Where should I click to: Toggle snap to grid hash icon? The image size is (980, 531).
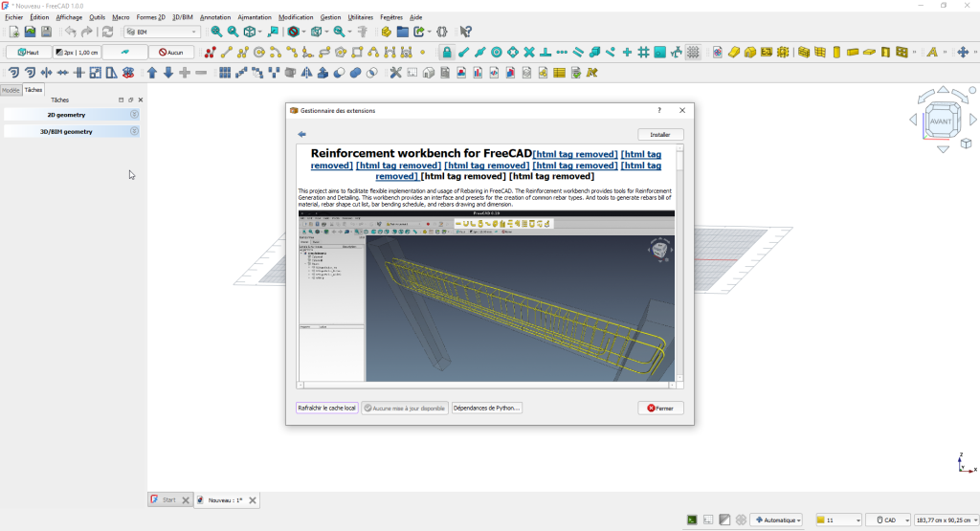643,53
